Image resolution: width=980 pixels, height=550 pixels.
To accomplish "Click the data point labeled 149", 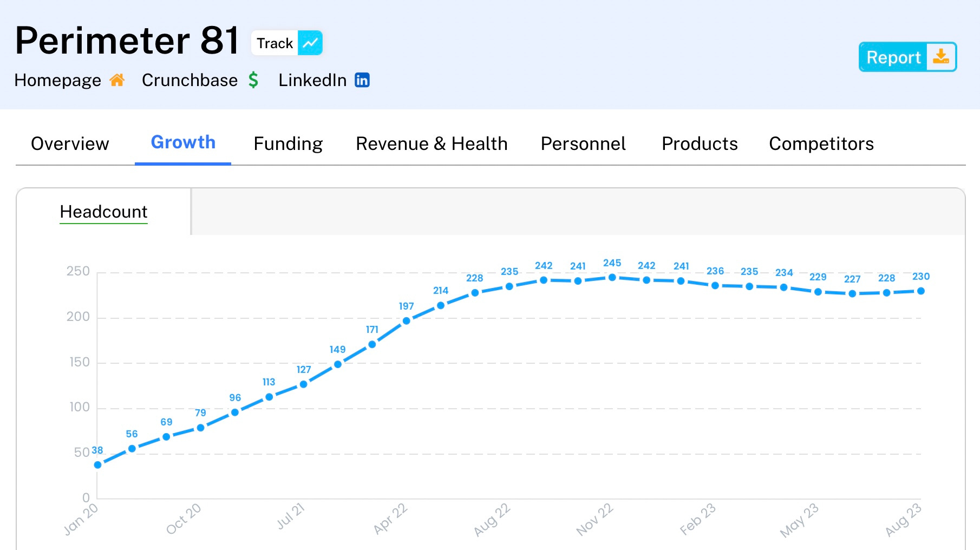I will [x=338, y=364].
